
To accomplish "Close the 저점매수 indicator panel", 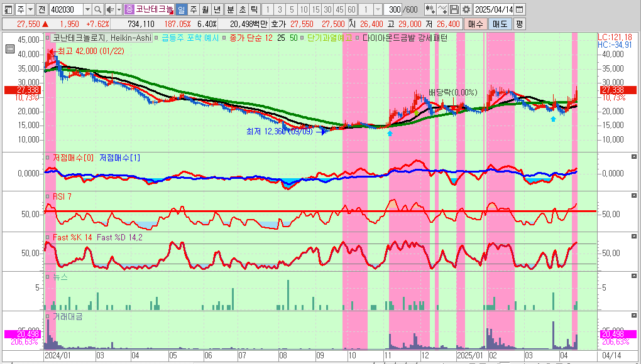I will 634,156.
